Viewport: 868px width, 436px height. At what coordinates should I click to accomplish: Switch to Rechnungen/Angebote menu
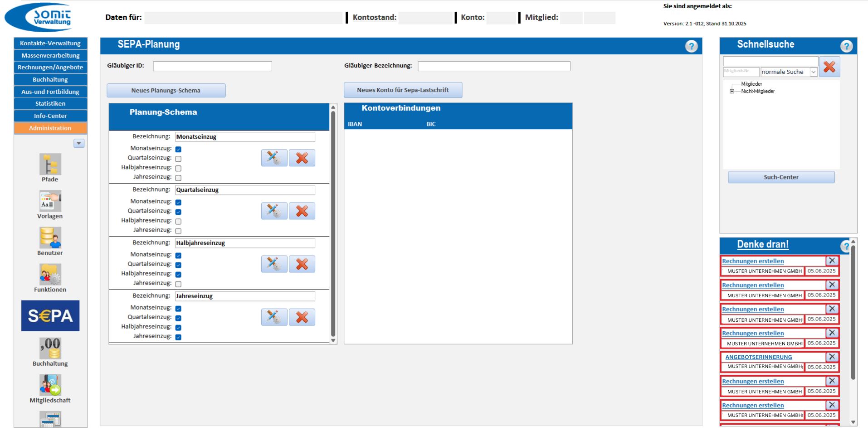point(50,68)
